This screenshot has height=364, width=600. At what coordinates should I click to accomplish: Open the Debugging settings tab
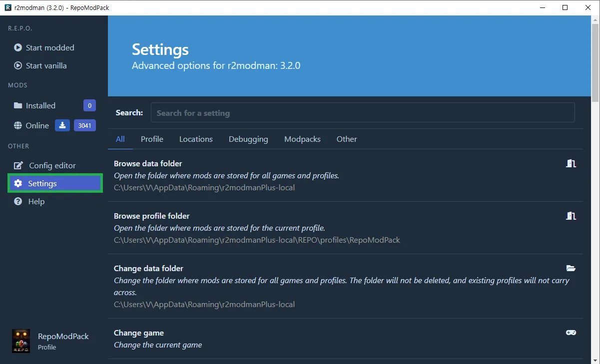tap(248, 139)
